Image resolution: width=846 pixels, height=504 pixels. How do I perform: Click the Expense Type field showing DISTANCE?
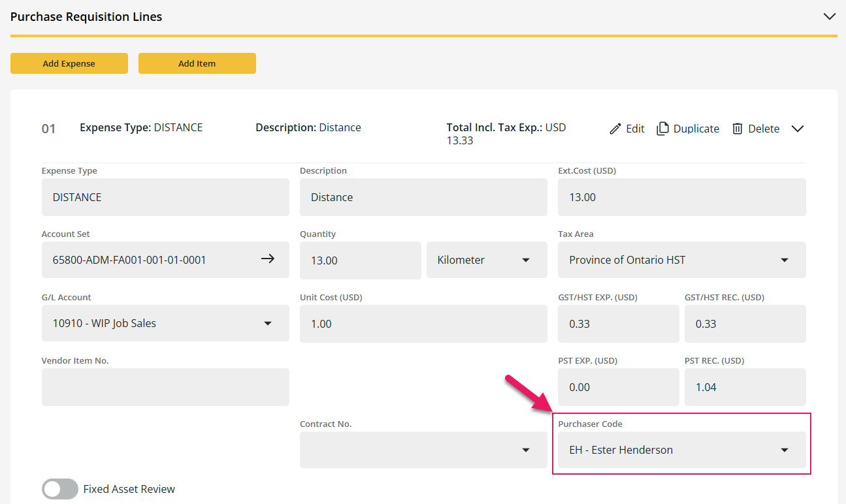(165, 197)
